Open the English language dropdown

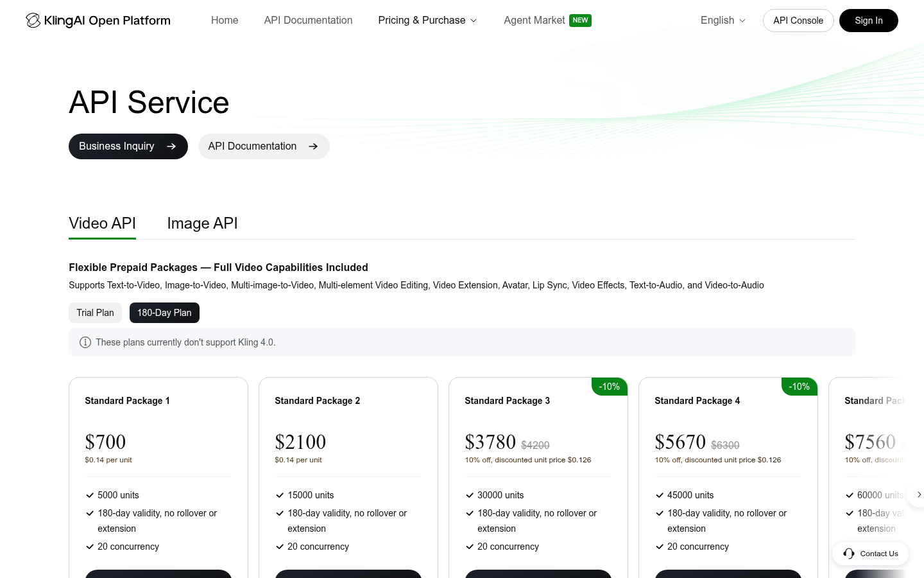[x=723, y=21]
